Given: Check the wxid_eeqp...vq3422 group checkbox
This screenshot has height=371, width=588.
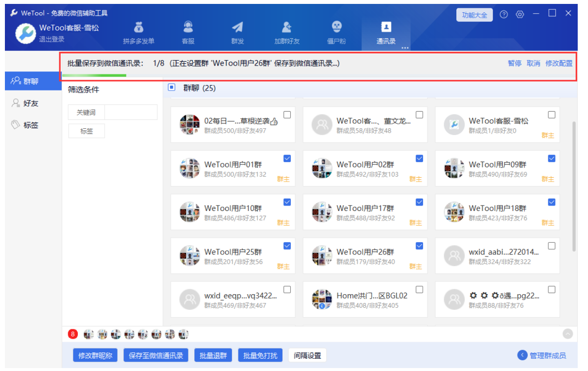Looking at the screenshot, I should (x=287, y=289).
